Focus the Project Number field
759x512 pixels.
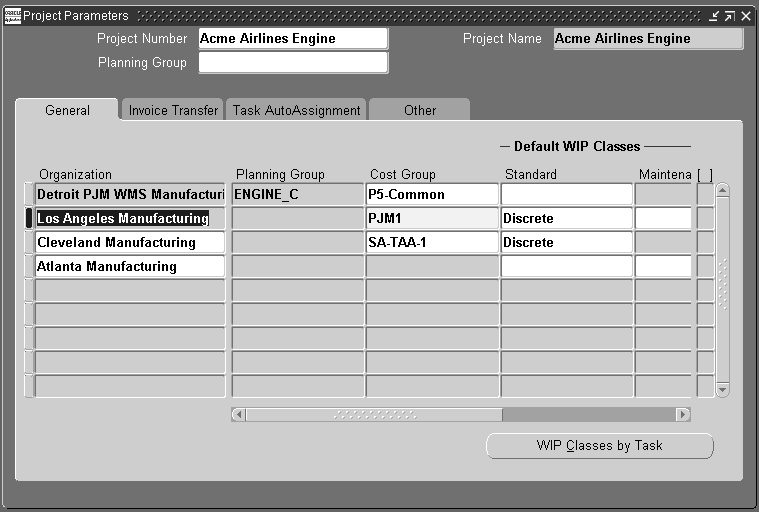293,38
